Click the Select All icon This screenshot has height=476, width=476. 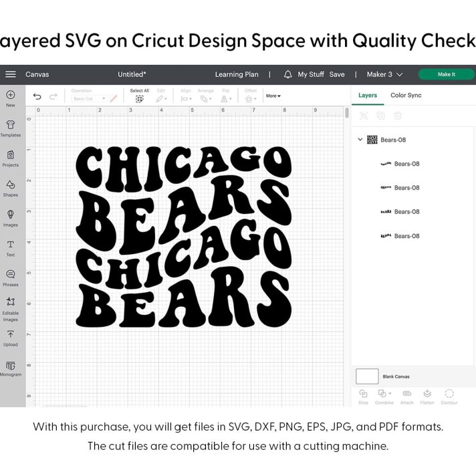pyautogui.click(x=139, y=99)
